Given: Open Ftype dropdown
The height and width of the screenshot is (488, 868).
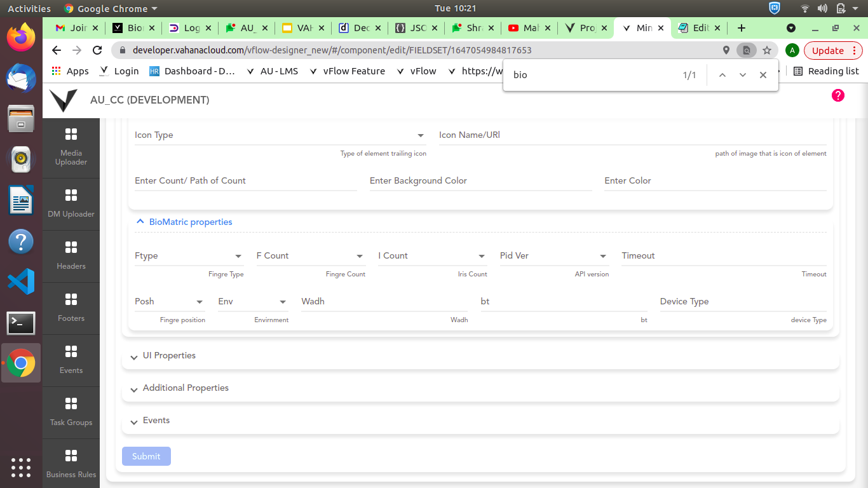Looking at the screenshot, I should (x=189, y=256).
